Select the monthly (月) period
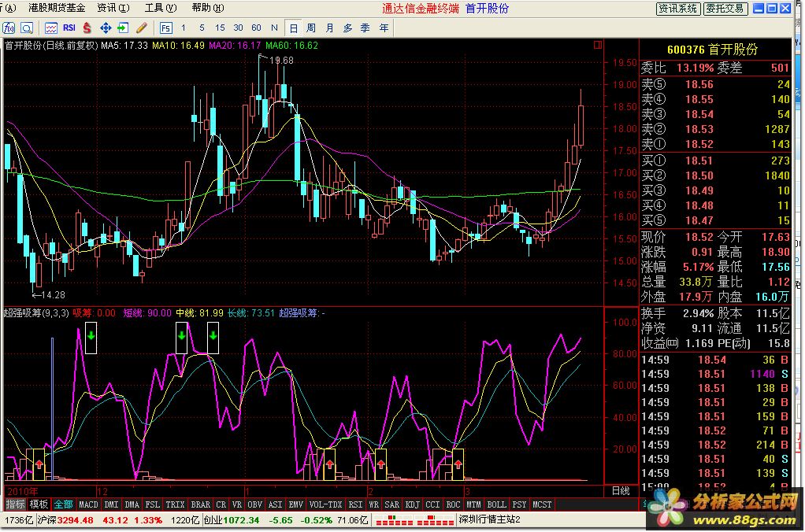The height and width of the screenshot is (532, 805). pyautogui.click(x=329, y=28)
